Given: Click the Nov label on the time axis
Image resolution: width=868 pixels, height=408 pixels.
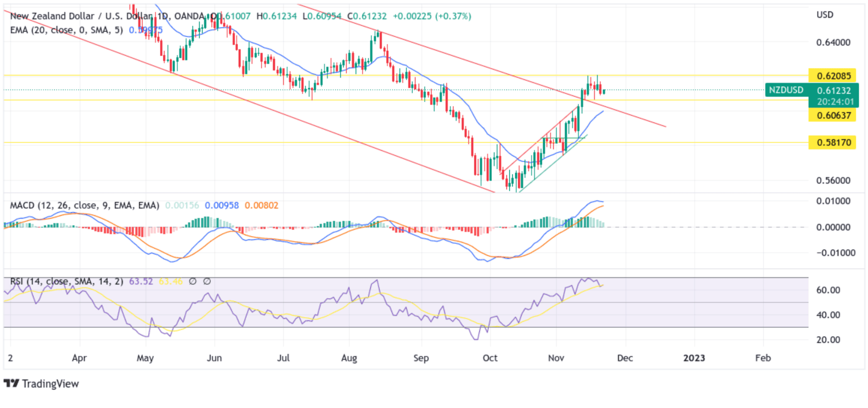Looking at the screenshot, I should 556,358.
